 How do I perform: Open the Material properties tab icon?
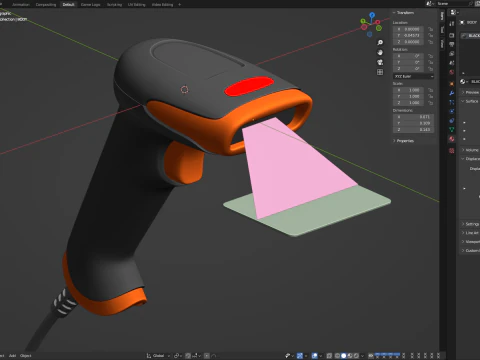pyautogui.click(x=452, y=139)
